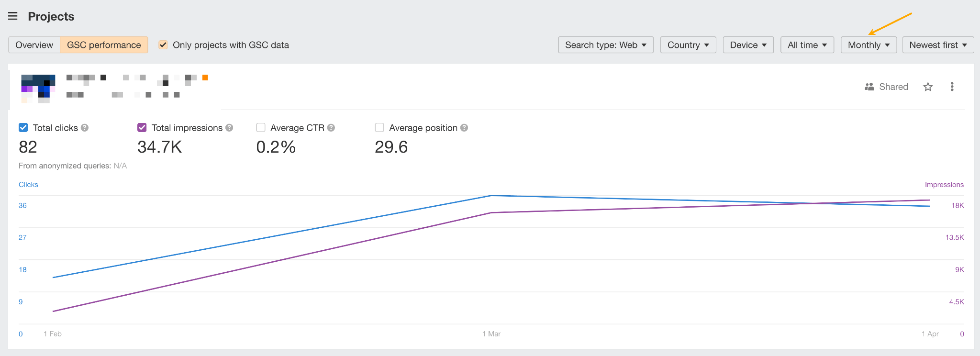The height and width of the screenshot is (356, 980).
Task: Open the Monthly grouping dropdown
Action: coord(868,45)
